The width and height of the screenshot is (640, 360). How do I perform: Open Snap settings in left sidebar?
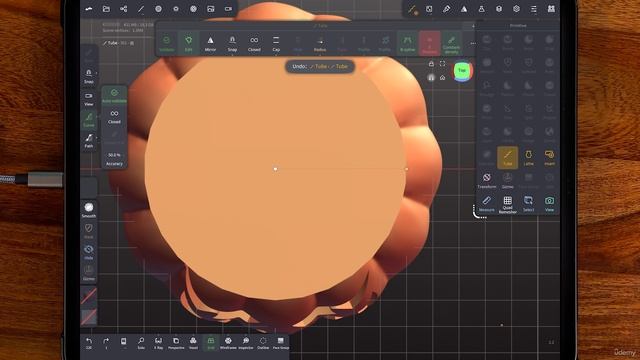point(89,76)
